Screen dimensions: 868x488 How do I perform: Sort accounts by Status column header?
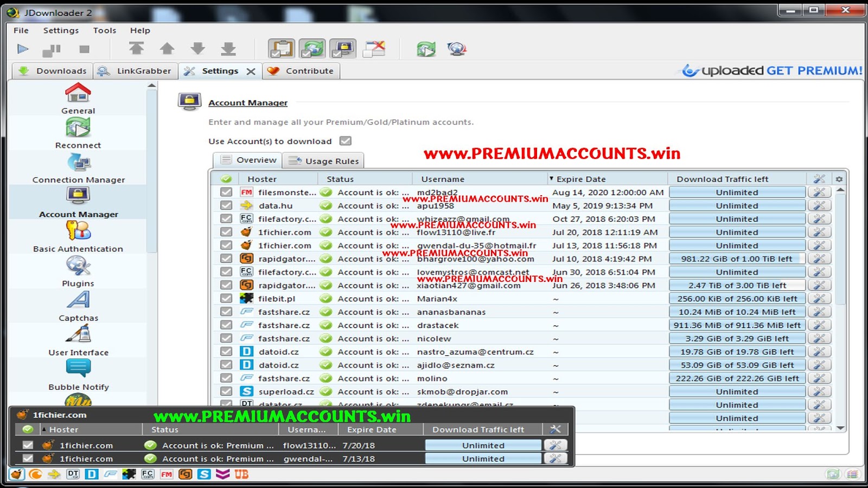click(x=366, y=179)
